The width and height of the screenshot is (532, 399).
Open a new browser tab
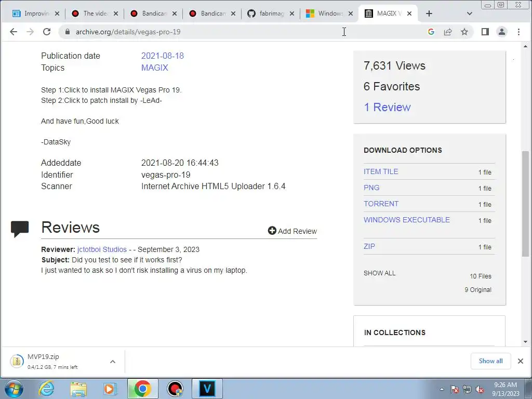[x=429, y=13]
